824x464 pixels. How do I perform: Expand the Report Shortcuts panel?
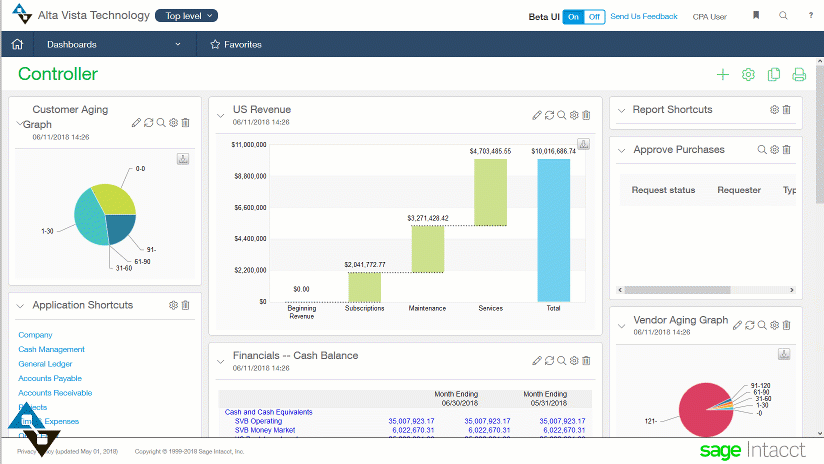pos(622,110)
